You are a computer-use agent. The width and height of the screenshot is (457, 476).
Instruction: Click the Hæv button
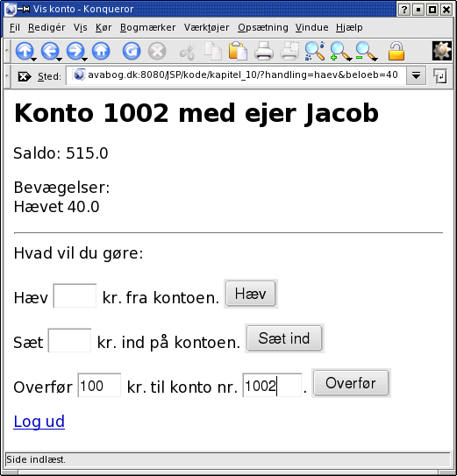coord(251,294)
